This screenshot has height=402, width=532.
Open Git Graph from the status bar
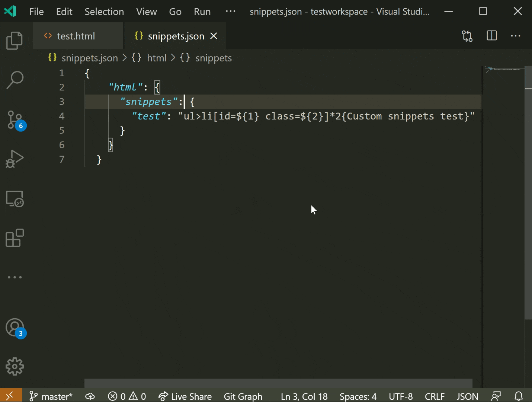pos(243,396)
